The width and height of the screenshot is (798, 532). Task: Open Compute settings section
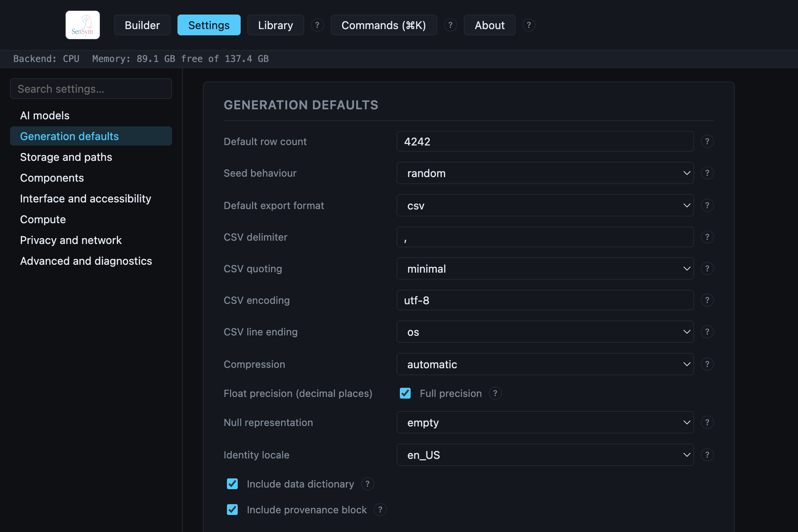pos(91,219)
